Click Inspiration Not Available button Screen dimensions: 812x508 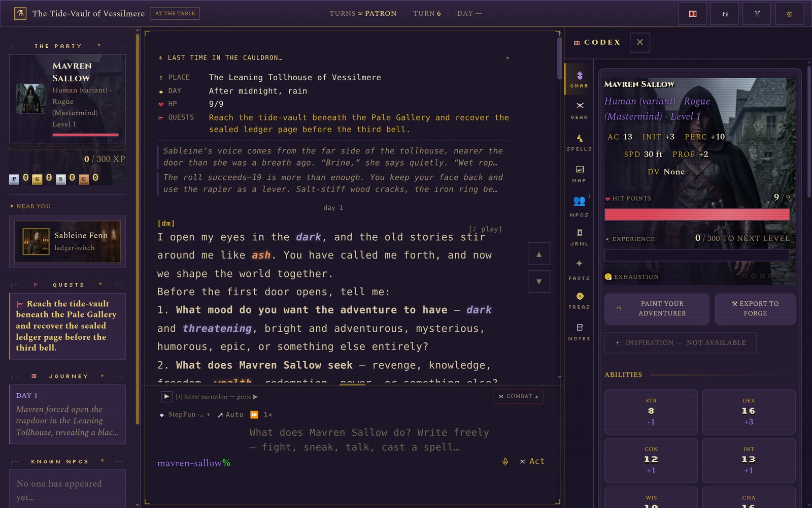point(680,343)
